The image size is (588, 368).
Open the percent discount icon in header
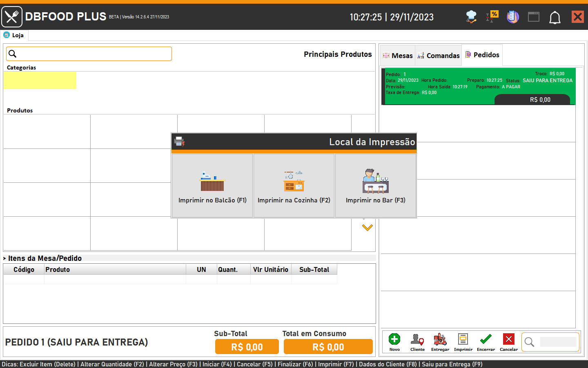pyautogui.click(x=492, y=17)
